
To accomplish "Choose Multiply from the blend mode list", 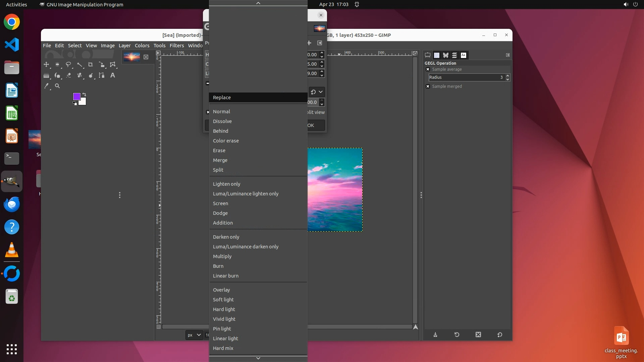I will [222, 256].
